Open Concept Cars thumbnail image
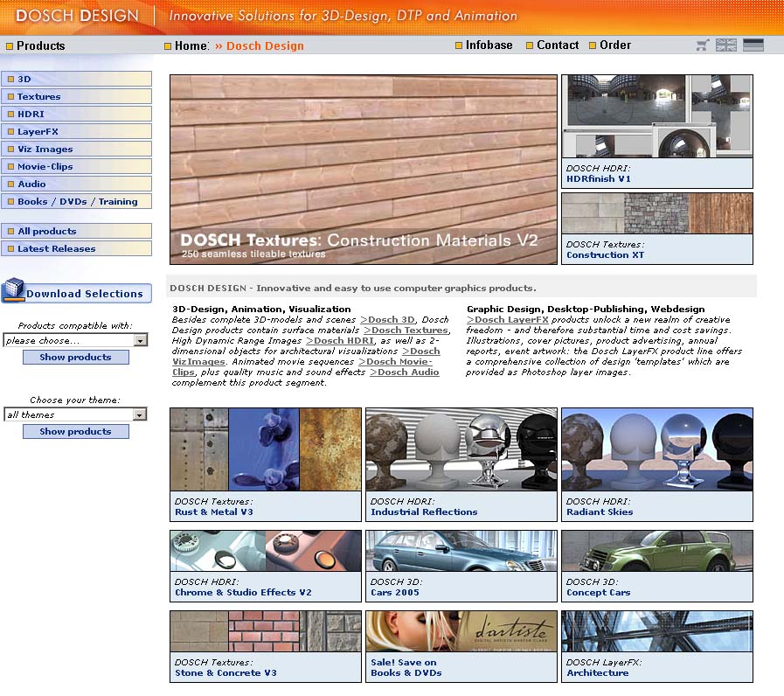The width and height of the screenshot is (784, 696). [657, 552]
